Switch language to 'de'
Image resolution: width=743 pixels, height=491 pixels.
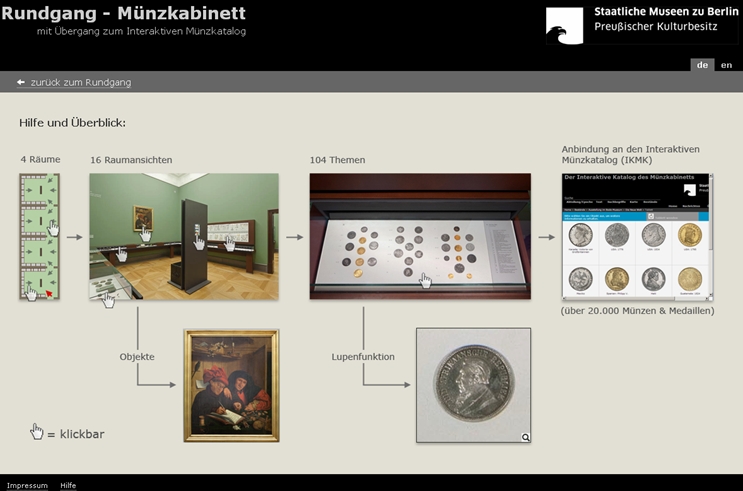tap(703, 65)
